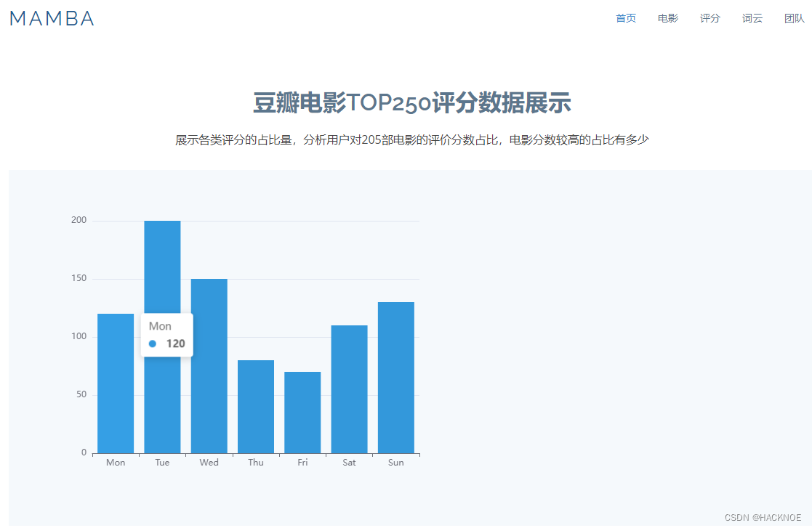Click the Sun bar in chart
The image size is (812, 528).
(x=396, y=378)
